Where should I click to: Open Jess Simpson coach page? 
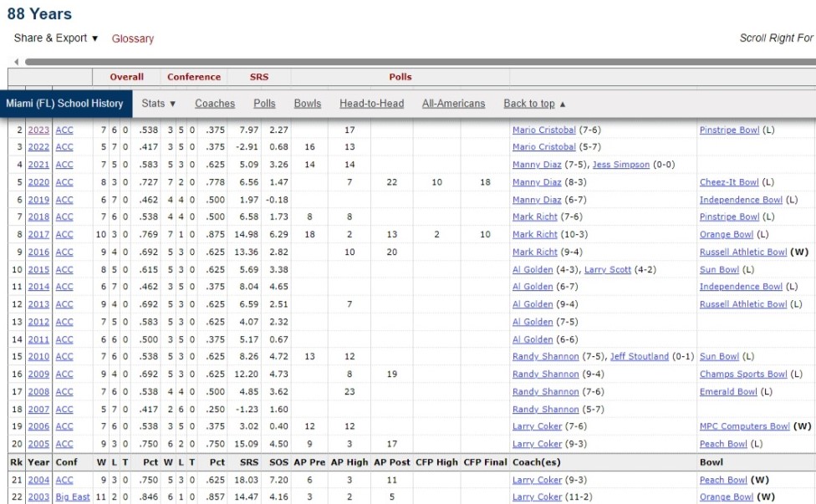coord(620,165)
